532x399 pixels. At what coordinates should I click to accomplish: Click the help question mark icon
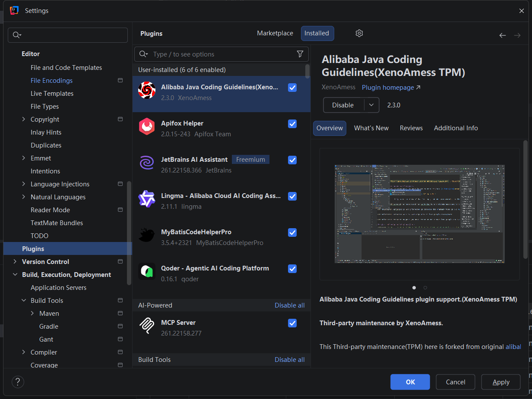pos(18,382)
